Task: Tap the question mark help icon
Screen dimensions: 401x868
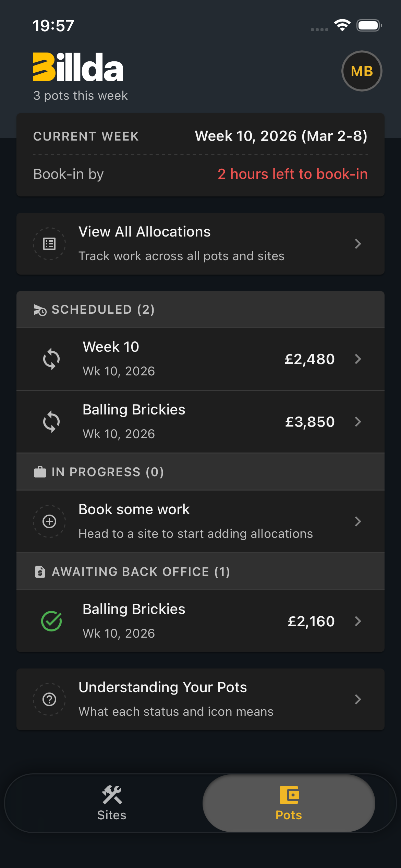Action: (x=49, y=699)
